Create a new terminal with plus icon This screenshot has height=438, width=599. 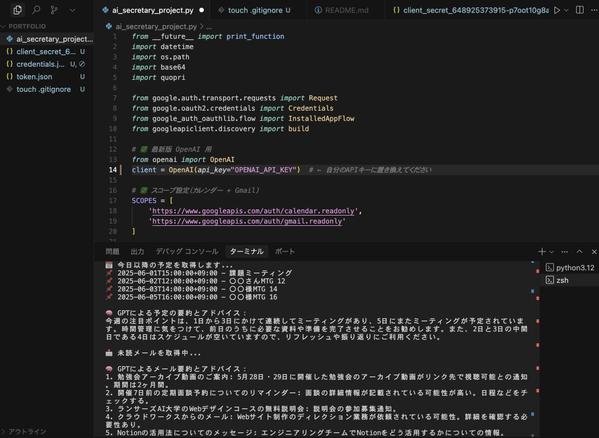[x=542, y=252]
